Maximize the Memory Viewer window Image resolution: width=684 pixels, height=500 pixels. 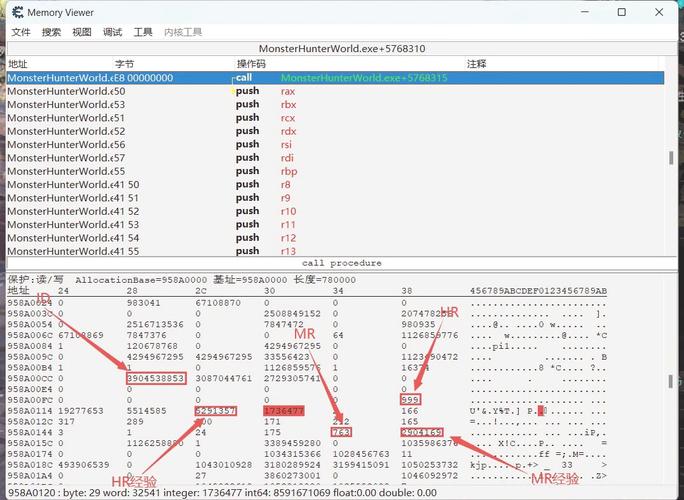tap(622, 12)
